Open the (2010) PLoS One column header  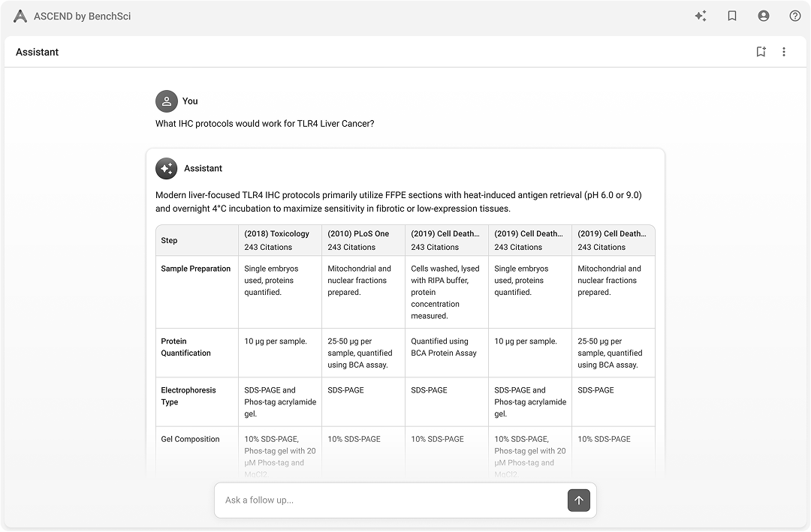pyautogui.click(x=358, y=233)
